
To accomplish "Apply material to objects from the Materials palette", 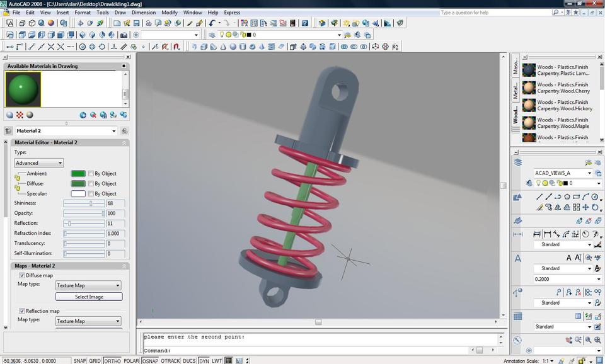I will point(113,116).
